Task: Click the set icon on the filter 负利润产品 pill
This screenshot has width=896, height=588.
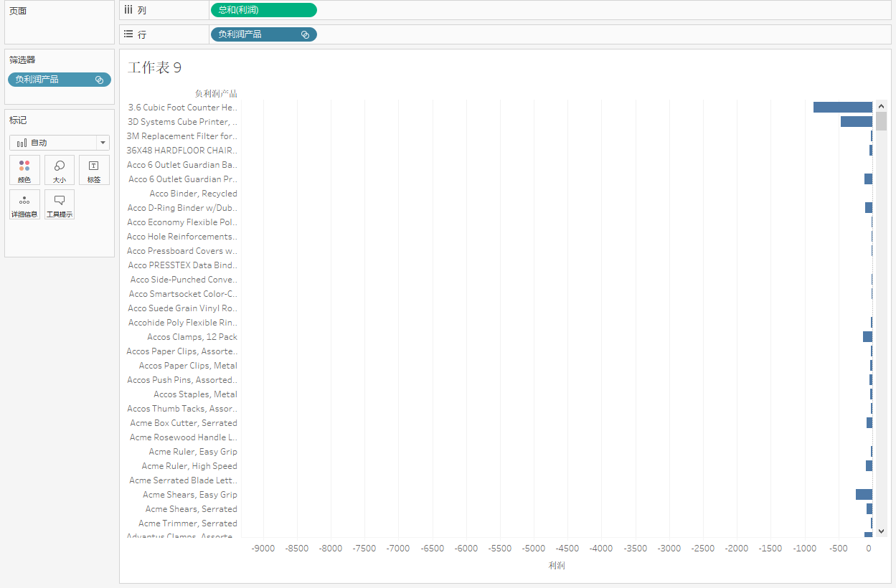Action: 100,80
